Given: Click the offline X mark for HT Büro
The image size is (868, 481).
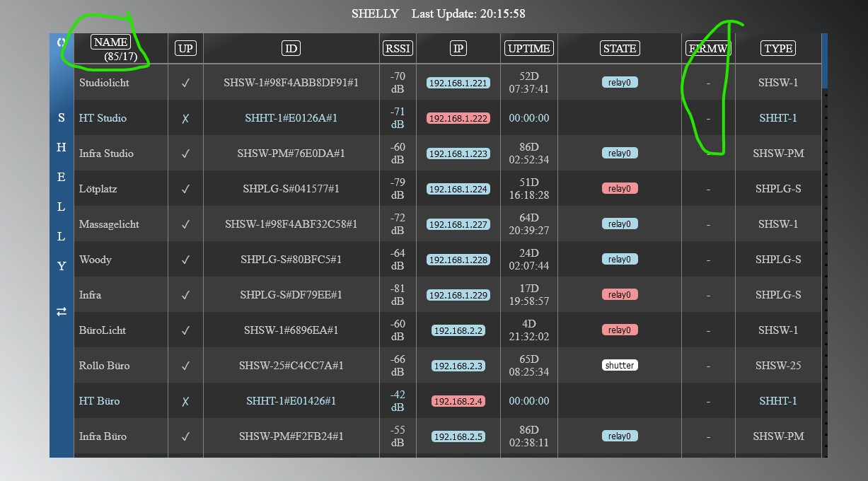Looking at the screenshot, I should 185,401.
